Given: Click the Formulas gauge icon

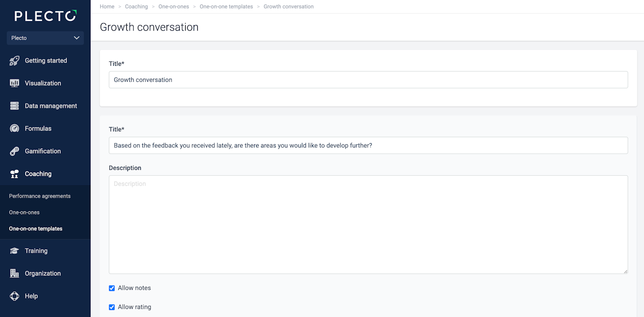Looking at the screenshot, I should click(x=15, y=129).
